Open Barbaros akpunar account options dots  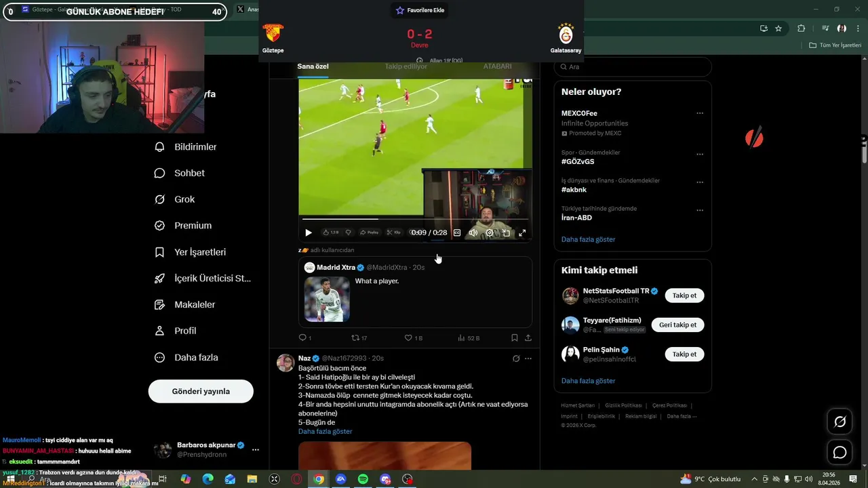pos(256,449)
